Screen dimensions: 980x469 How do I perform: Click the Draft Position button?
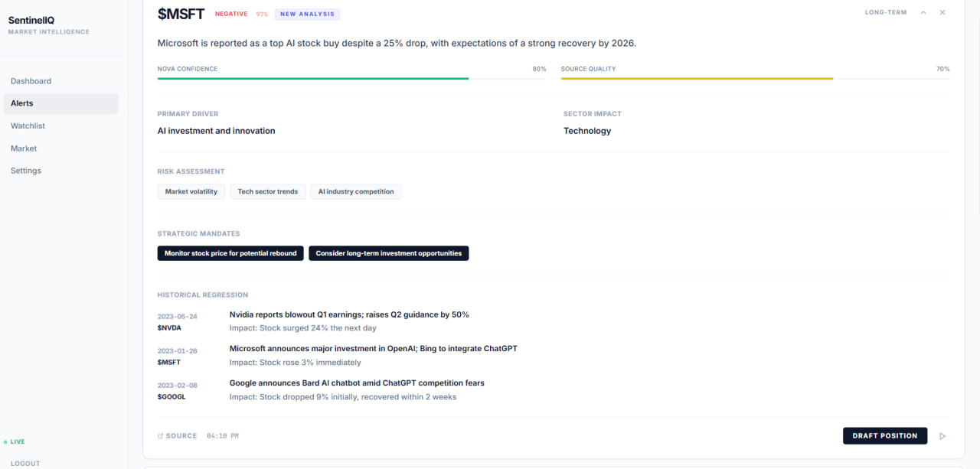click(x=885, y=436)
